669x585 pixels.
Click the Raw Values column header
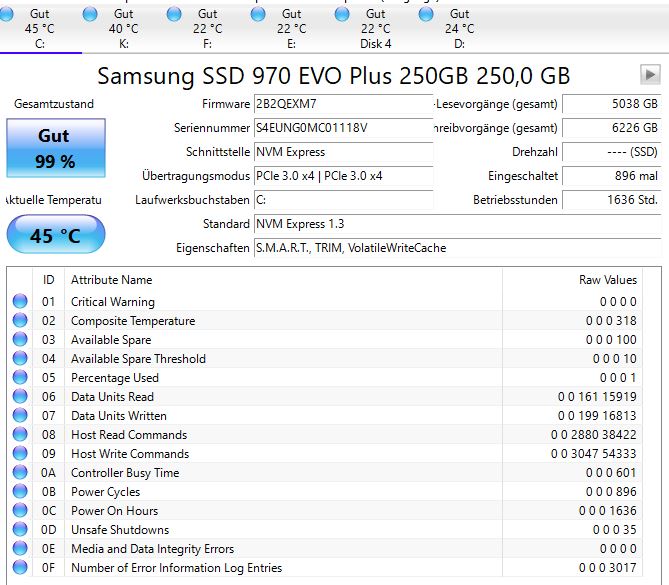572,280
